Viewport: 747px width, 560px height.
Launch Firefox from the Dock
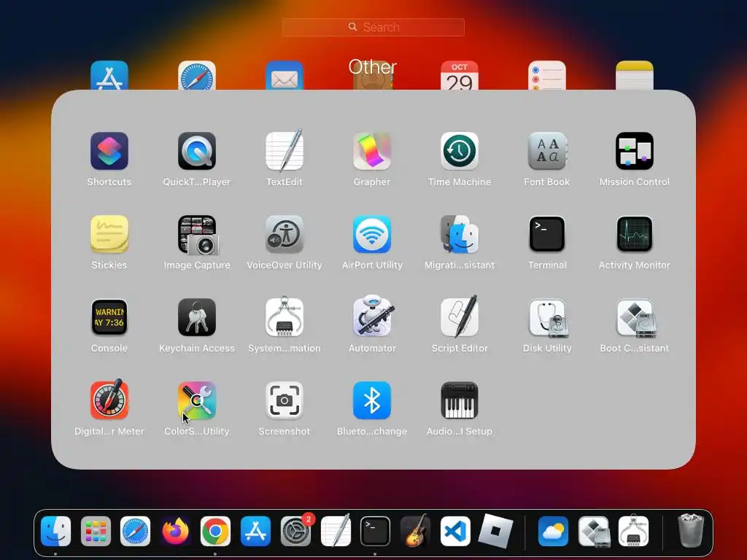(x=175, y=531)
